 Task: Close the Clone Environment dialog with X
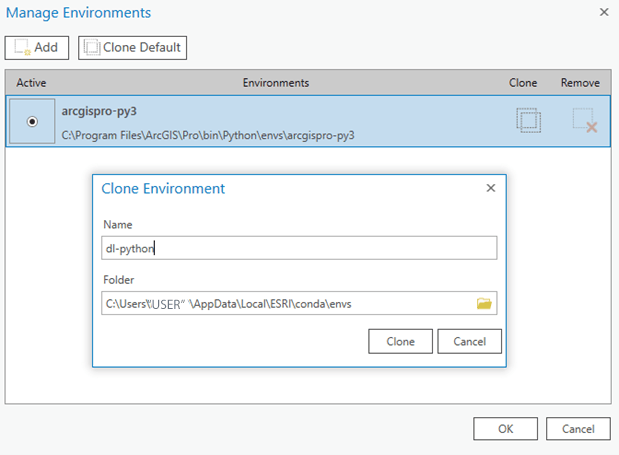491,188
